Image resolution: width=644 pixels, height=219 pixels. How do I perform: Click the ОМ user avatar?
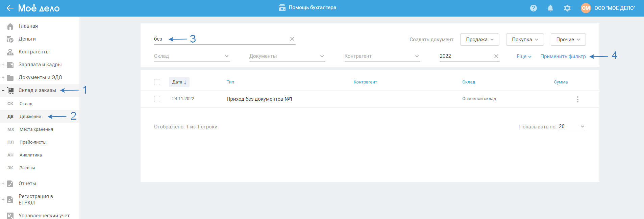(586, 8)
